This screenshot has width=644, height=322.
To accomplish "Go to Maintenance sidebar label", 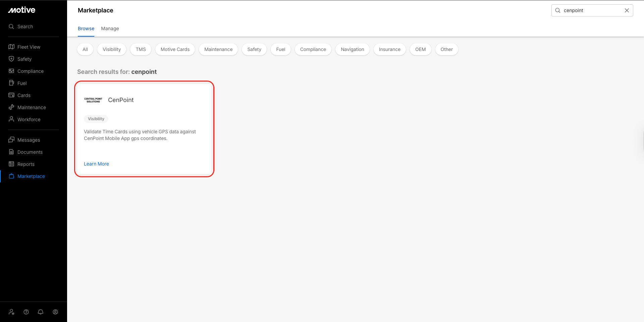I will coord(32,107).
